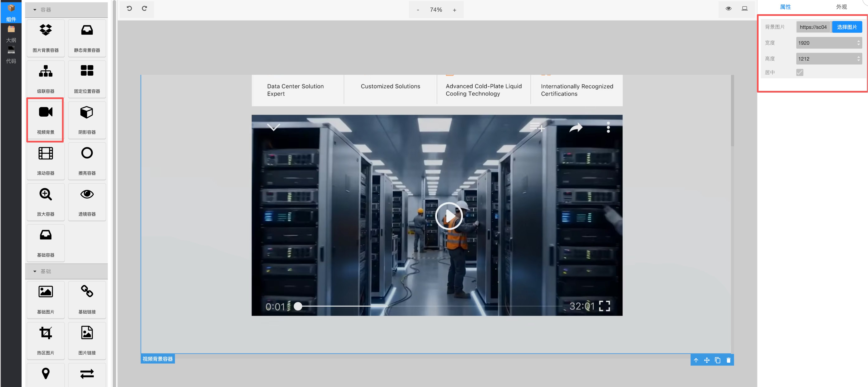Choose the 固定位置容器 component
The width and height of the screenshot is (868, 387).
87,79
